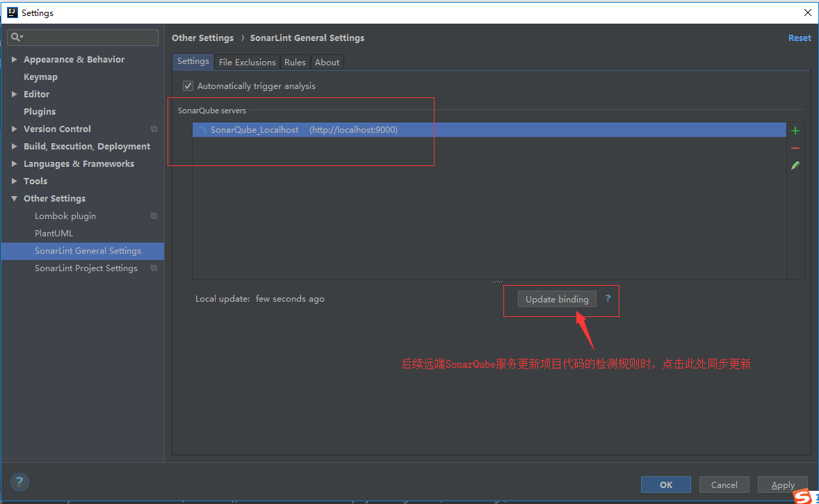
Task: Click the project-level icon next to Version Control
Action: [154, 129]
